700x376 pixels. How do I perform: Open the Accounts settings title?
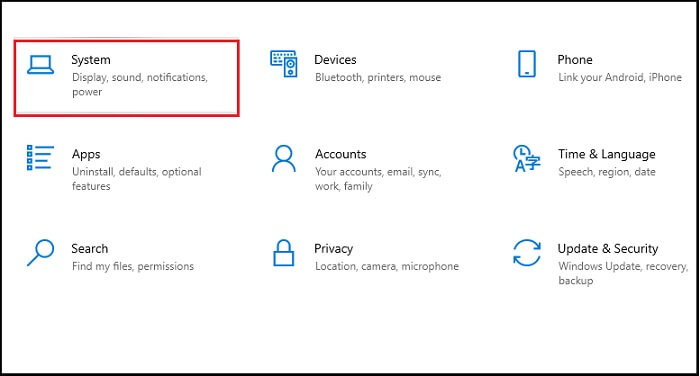[x=341, y=154]
